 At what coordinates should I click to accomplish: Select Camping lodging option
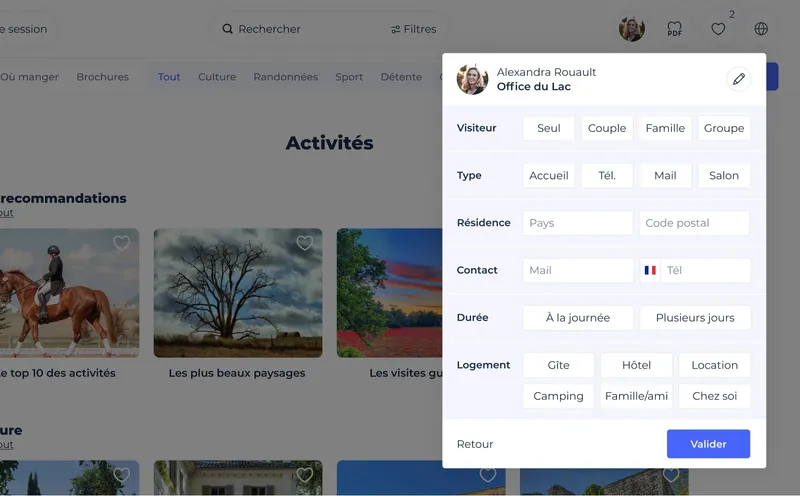(x=559, y=396)
